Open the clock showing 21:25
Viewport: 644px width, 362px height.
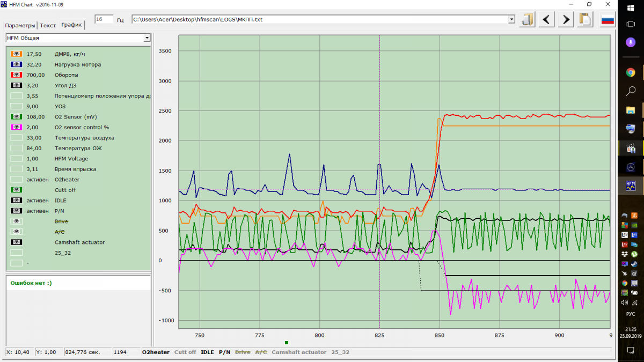click(x=631, y=329)
